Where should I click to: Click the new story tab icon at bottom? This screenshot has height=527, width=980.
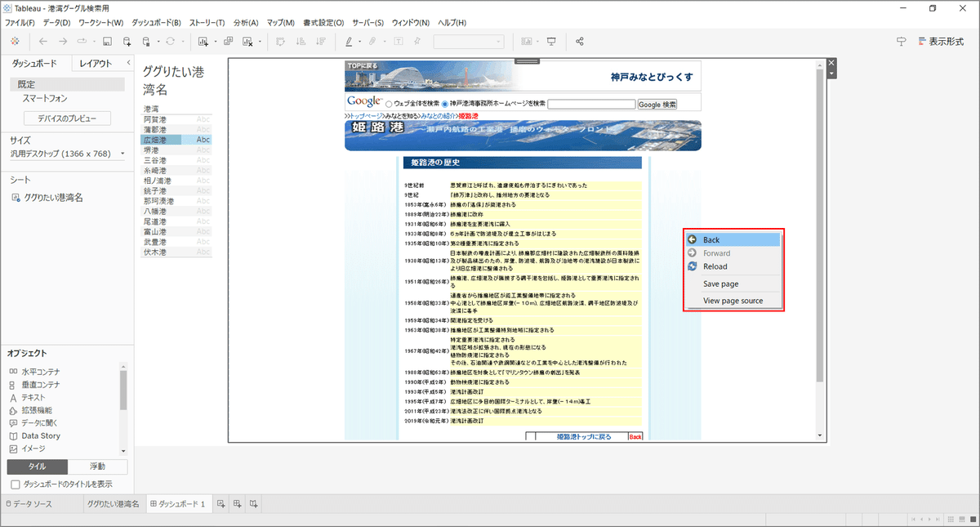[x=254, y=504]
